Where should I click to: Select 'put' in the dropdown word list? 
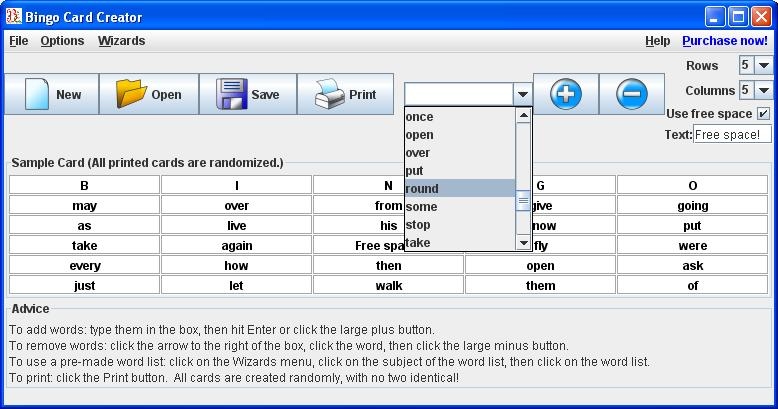click(x=460, y=171)
